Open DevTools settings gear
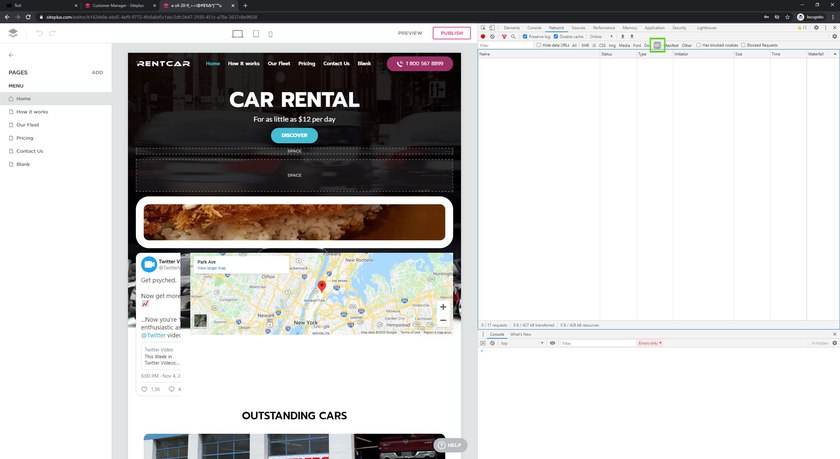 [816, 28]
